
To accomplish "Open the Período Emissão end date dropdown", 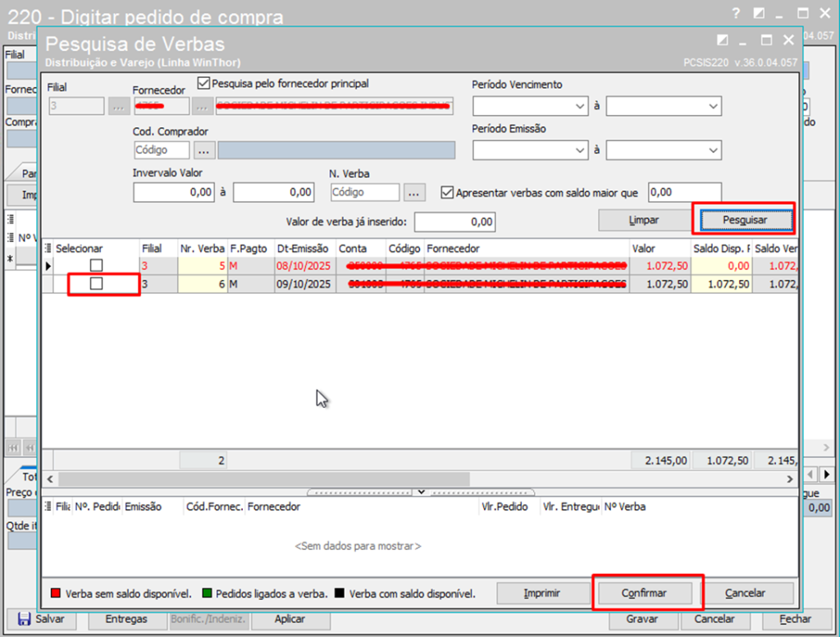I will tap(713, 150).
